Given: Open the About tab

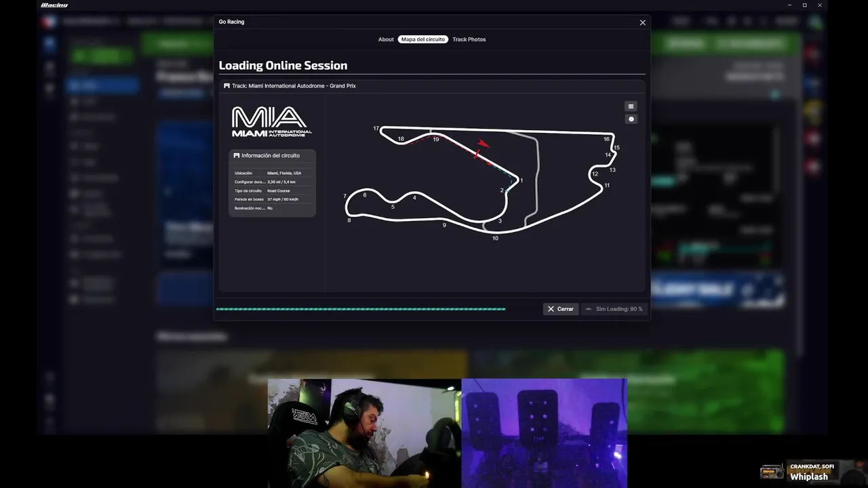Looking at the screenshot, I should [386, 39].
